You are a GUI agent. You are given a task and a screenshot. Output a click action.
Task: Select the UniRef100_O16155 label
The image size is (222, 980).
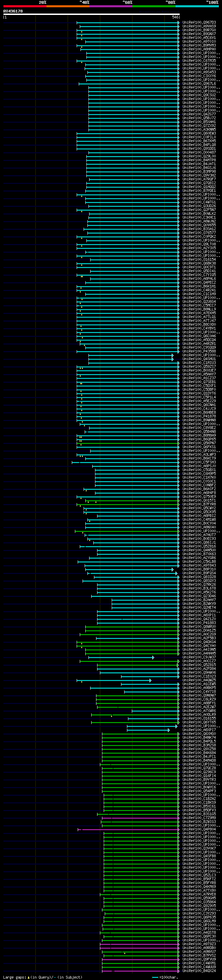[199, 718]
